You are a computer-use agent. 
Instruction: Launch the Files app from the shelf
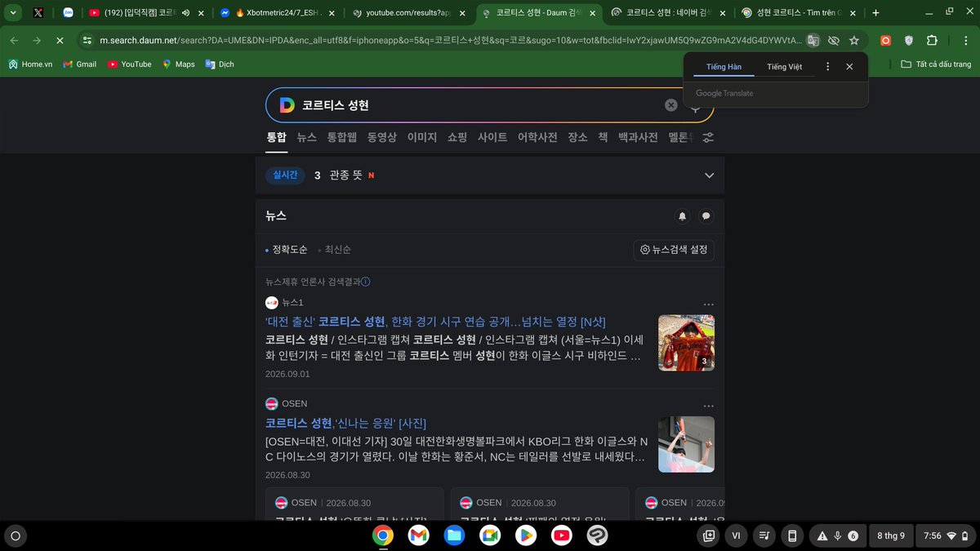(454, 535)
